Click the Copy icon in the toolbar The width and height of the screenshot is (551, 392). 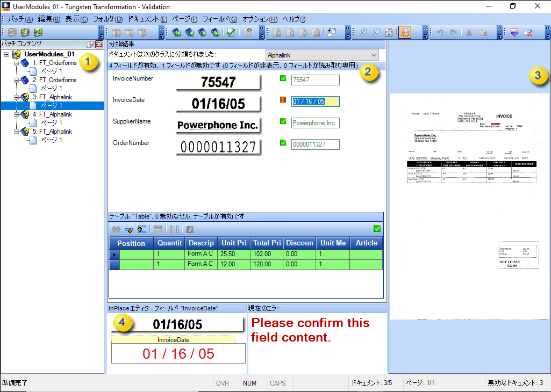483,32
